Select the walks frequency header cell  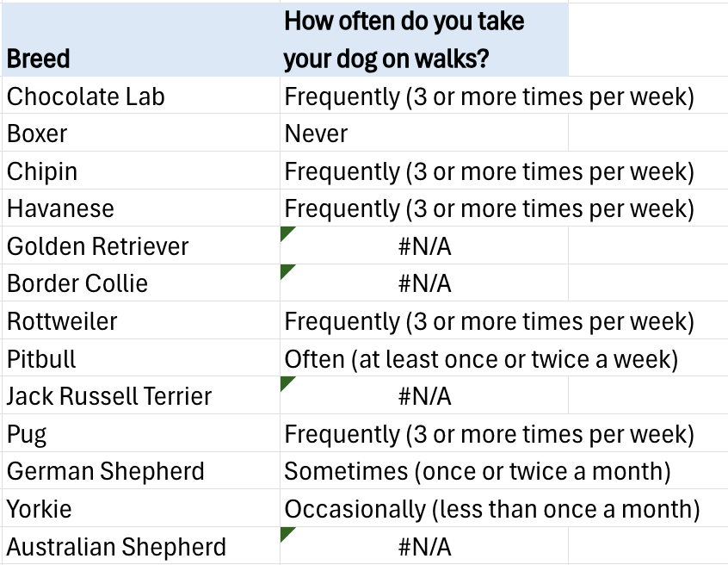click(424, 40)
